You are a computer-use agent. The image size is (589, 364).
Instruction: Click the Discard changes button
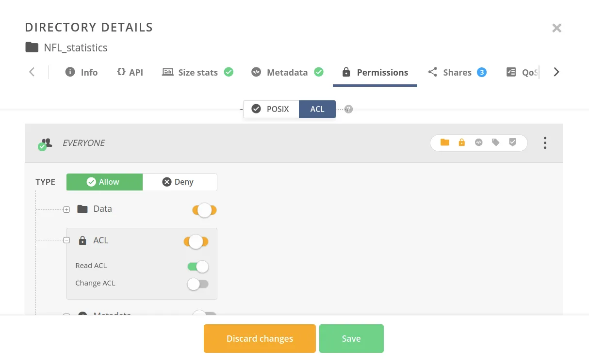click(x=260, y=338)
